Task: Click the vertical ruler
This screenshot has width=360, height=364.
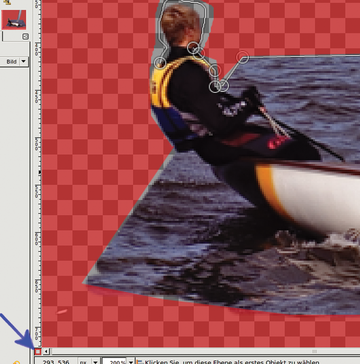Action: (37, 173)
